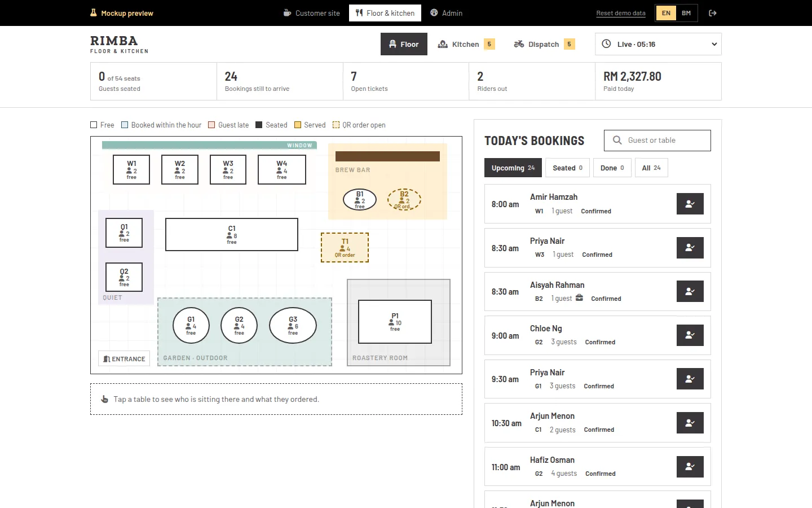Click the Tap a table hint box
Screen dimensions: 812x508
[x=276, y=399]
